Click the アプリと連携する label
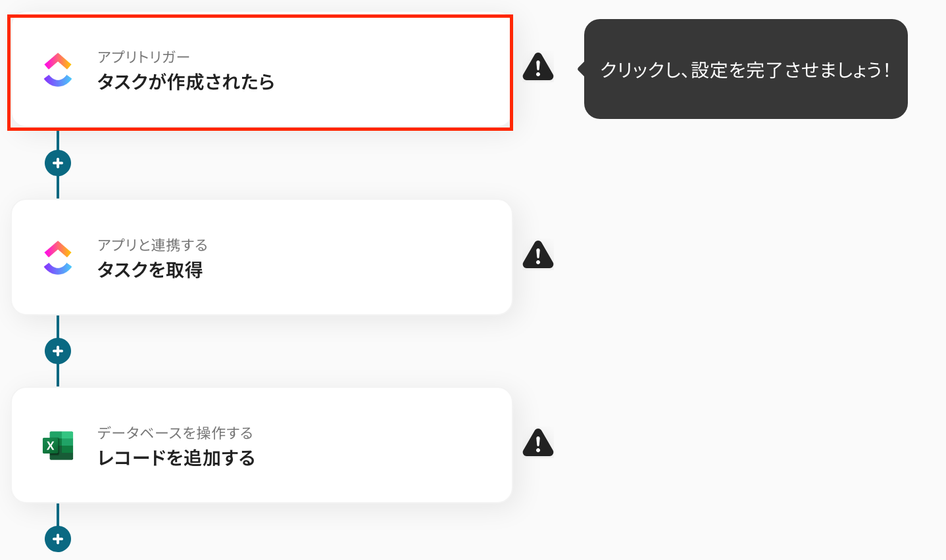946x560 pixels. tap(153, 245)
